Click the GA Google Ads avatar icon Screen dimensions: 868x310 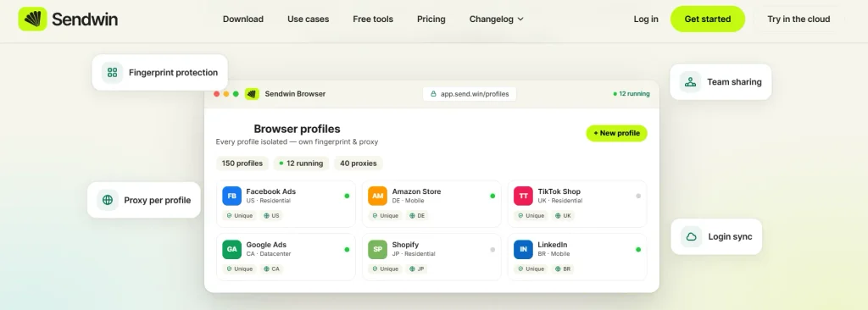point(232,249)
